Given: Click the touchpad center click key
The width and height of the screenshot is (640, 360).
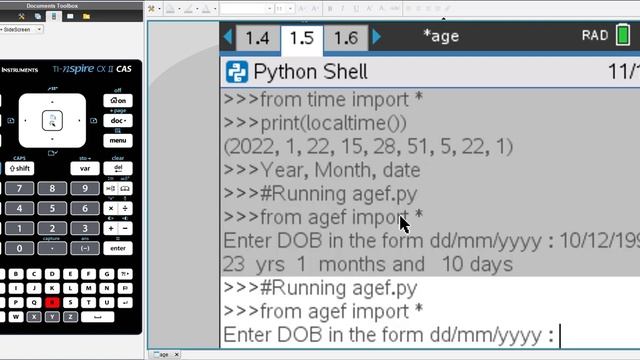Looking at the screenshot, I should 52,120.
